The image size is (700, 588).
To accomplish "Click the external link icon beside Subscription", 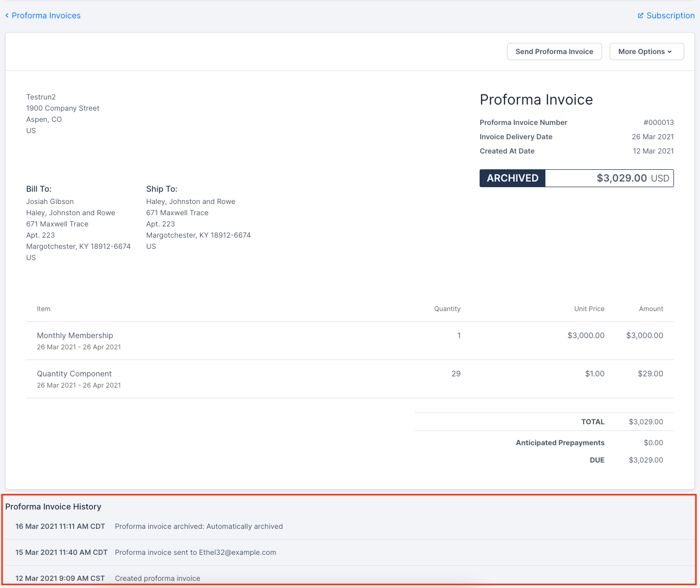I will 640,16.
